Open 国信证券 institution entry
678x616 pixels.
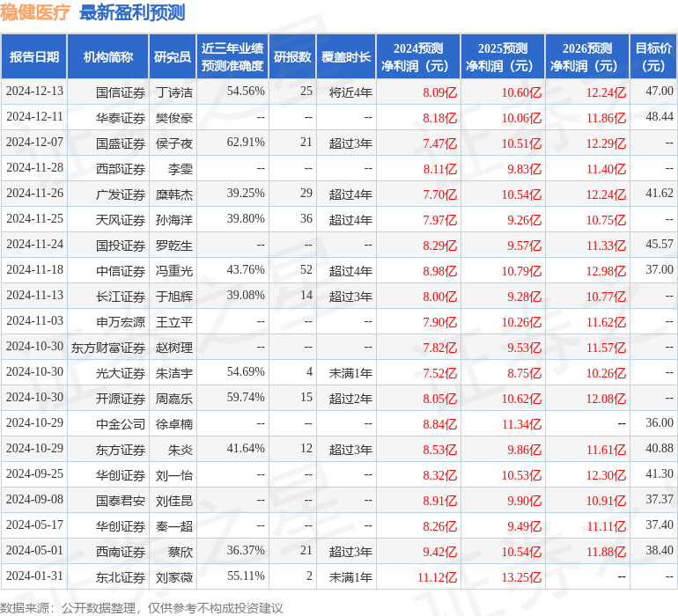(x=121, y=92)
